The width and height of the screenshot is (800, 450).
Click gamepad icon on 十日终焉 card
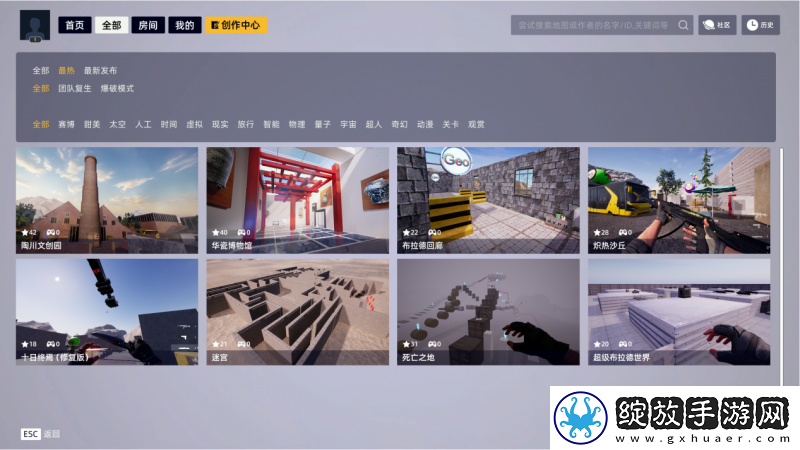[x=50, y=344]
